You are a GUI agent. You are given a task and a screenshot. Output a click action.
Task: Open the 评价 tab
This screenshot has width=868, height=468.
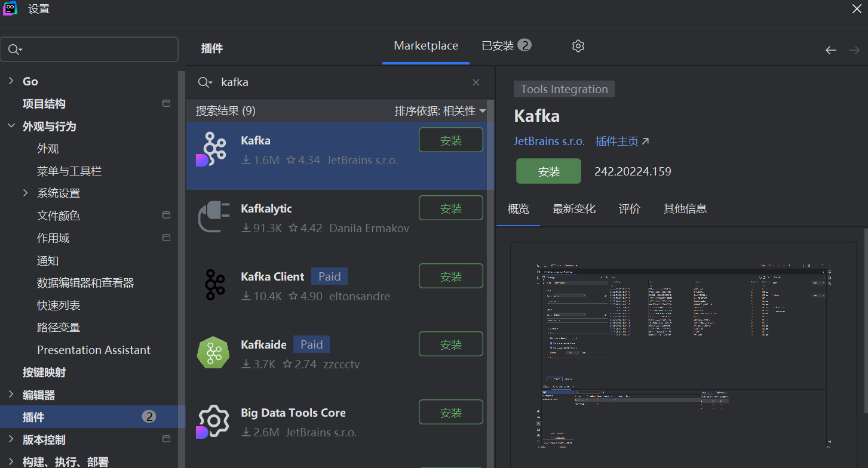pos(630,208)
